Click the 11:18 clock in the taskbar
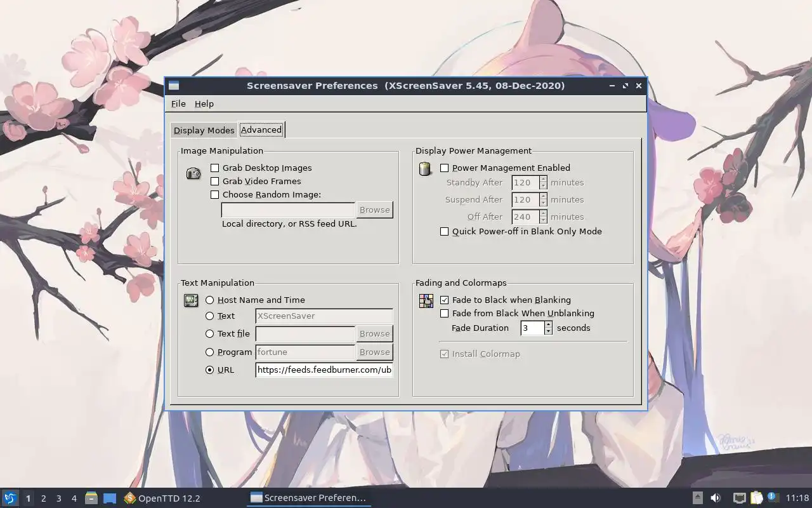The image size is (812, 508). pos(797,498)
